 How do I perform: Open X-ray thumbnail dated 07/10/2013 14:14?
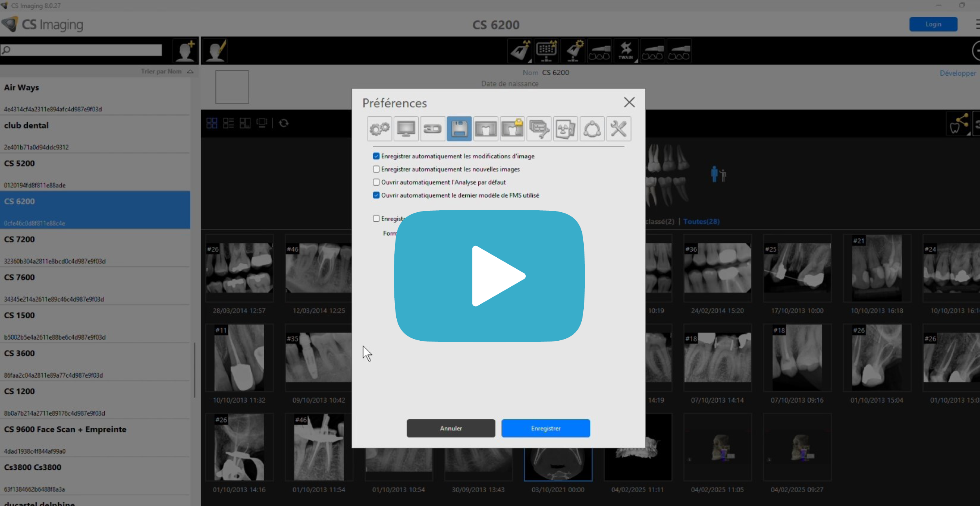(717, 358)
